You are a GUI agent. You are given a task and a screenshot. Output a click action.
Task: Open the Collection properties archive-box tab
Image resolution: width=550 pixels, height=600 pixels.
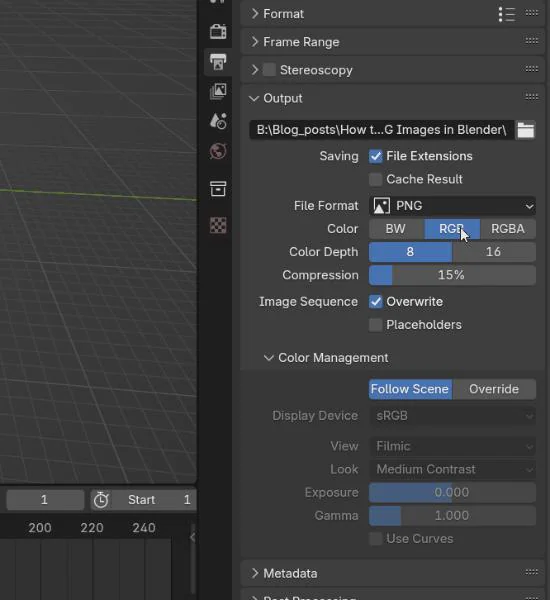[218, 189]
